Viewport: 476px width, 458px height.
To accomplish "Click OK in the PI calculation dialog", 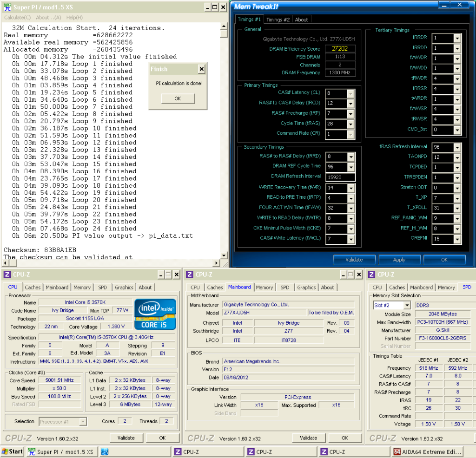I will [x=178, y=98].
